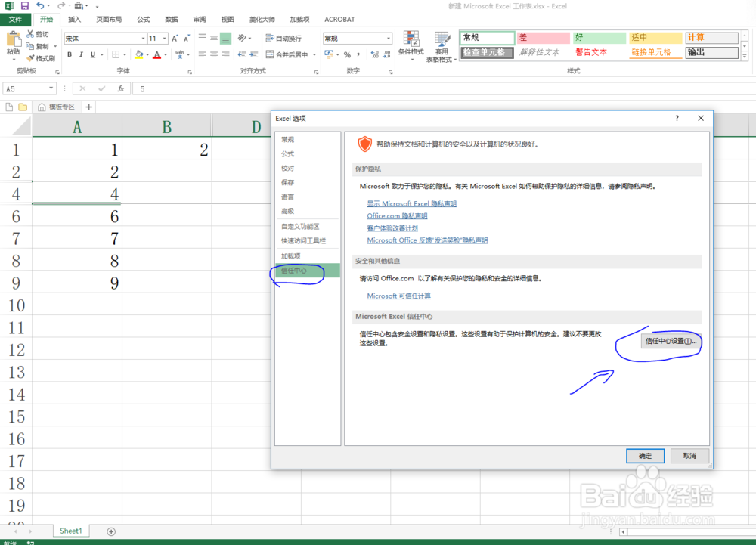The image size is (756, 545).
Task: Align text to top of cell
Action: [x=203, y=38]
